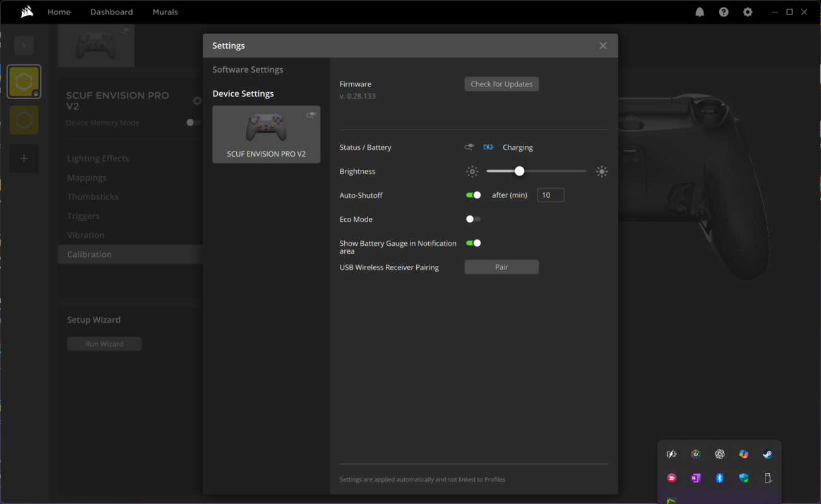Open the gear settings icon in top bar
821x504 pixels.
pos(748,12)
